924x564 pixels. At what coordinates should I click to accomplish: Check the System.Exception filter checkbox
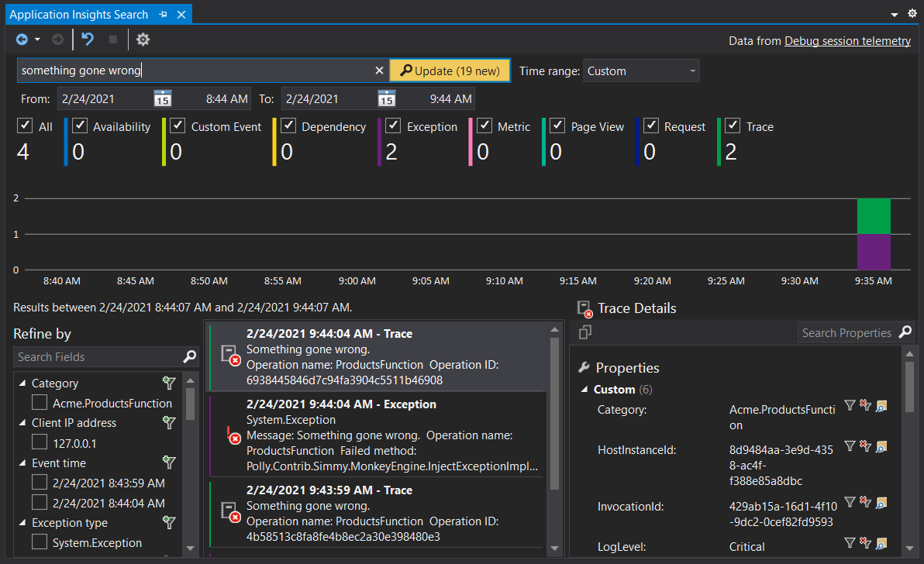click(40, 542)
